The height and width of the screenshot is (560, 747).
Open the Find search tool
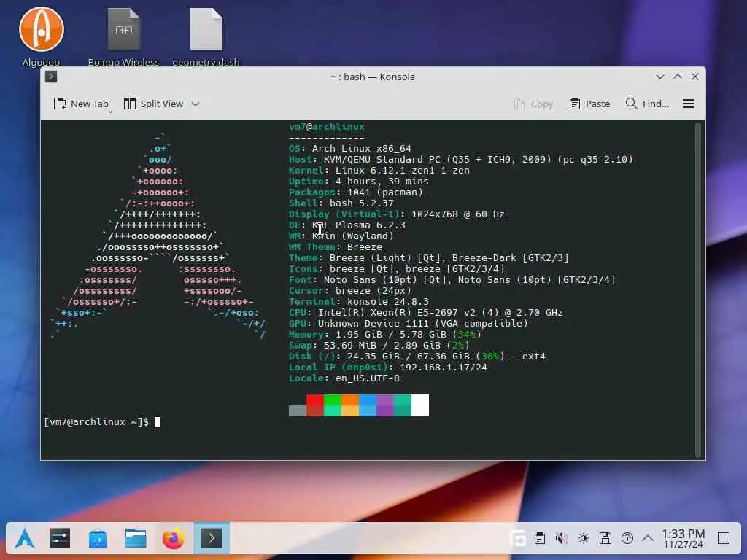[x=647, y=104]
